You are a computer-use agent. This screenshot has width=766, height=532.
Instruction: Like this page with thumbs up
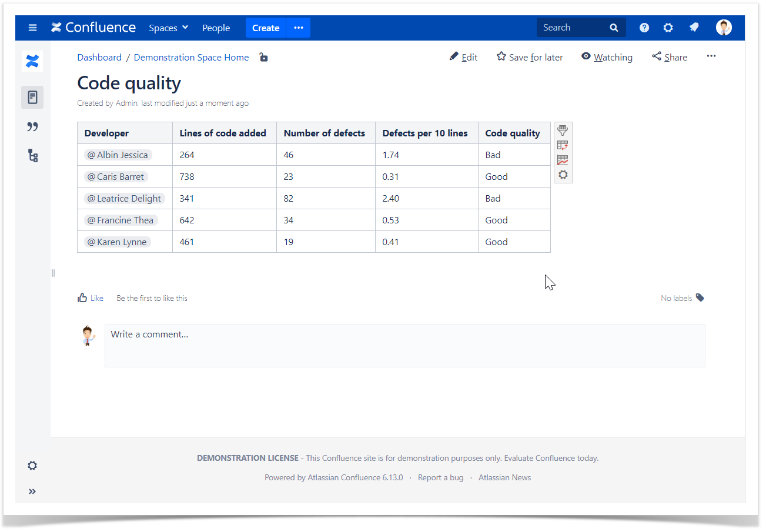coord(90,298)
